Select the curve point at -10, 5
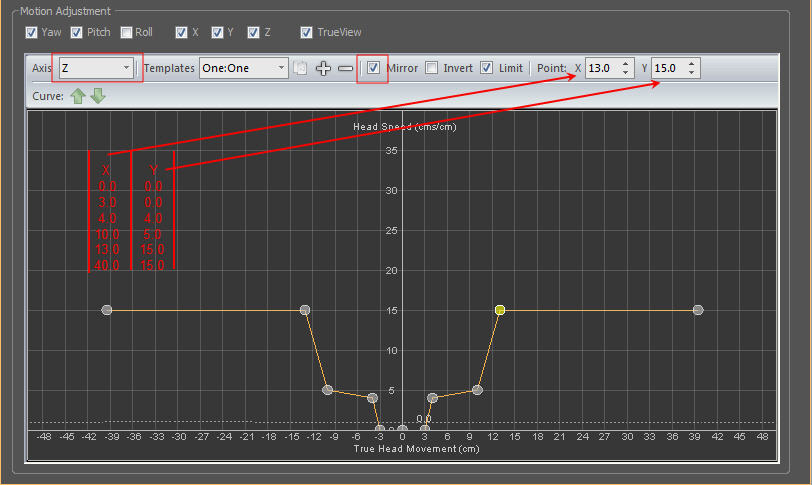The image size is (812, 485). coord(327,390)
